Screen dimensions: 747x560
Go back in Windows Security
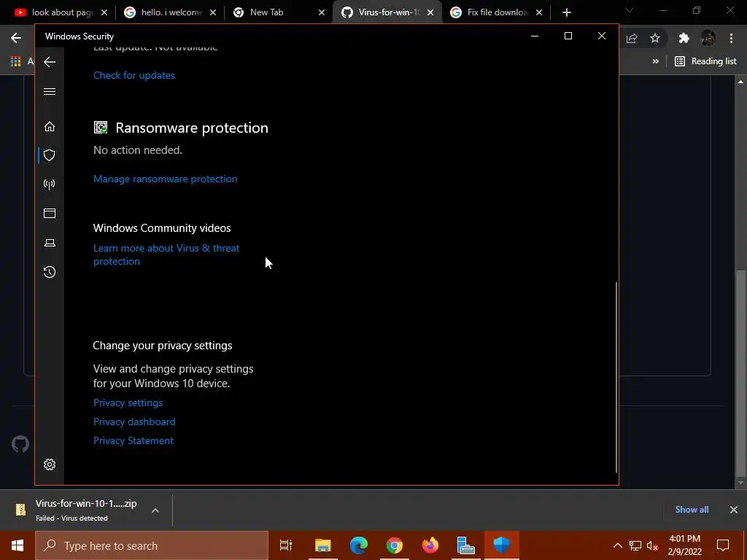pyautogui.click(x=50, y=62)
